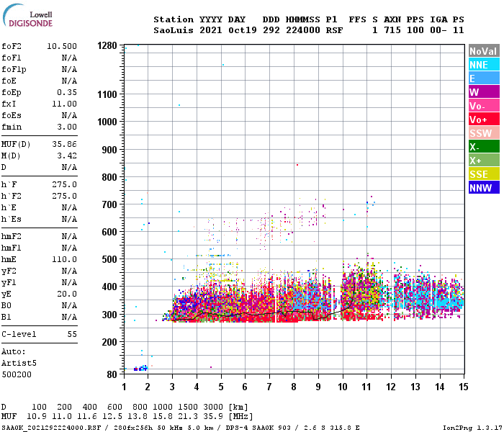Click the 900 km axis label
504x432 pixels.
coord(109,150)
